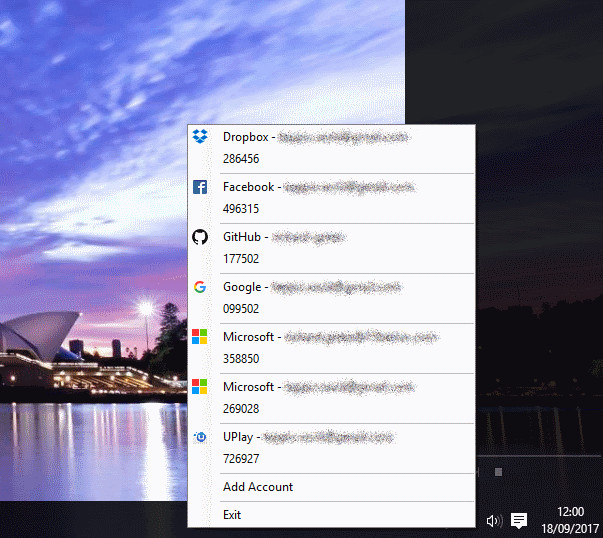Click the Facebook logo icon
The height and width of the screenshot is (538, 603).
[200, 187]
